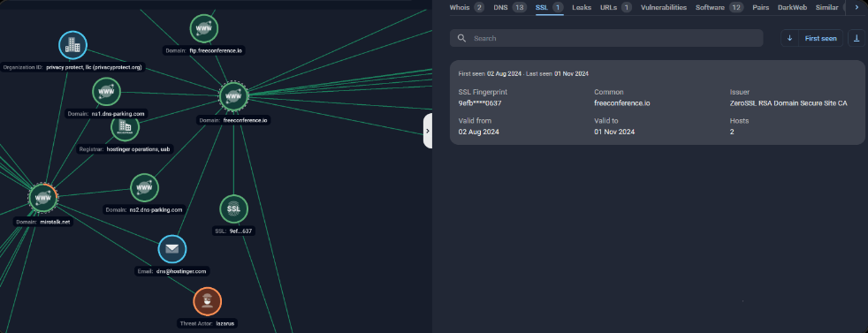Click the 'Domain: ftp.freeconference.io' label
This screenshot has height=333, width=868.
pos(204,50)
